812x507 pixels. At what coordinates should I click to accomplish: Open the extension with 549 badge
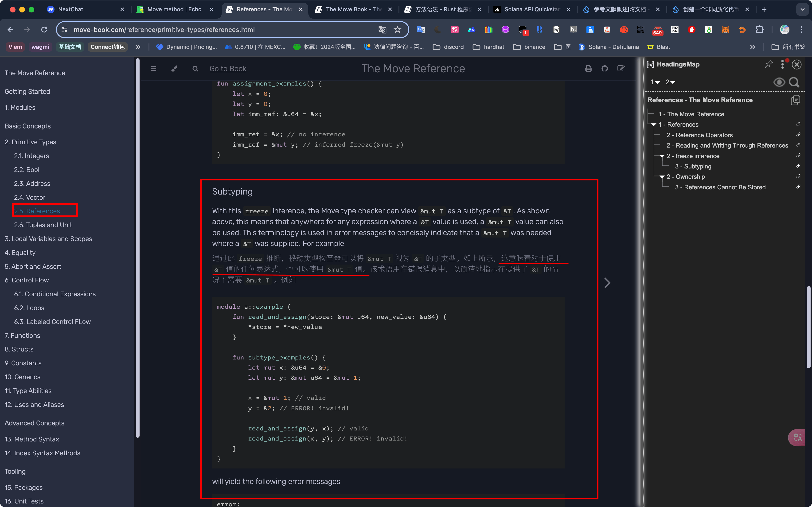pos(657,30)
